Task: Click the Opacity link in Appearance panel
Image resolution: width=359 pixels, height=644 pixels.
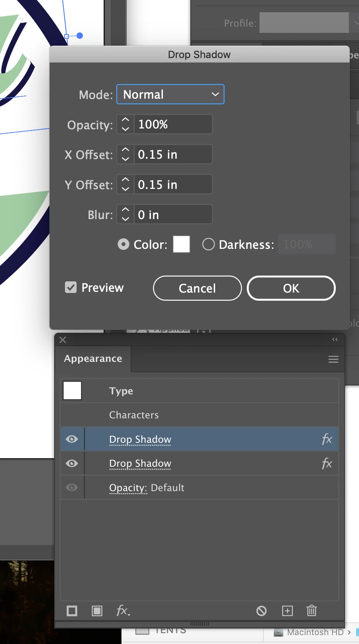Action: pyautogui.click(x=128, y=488)
